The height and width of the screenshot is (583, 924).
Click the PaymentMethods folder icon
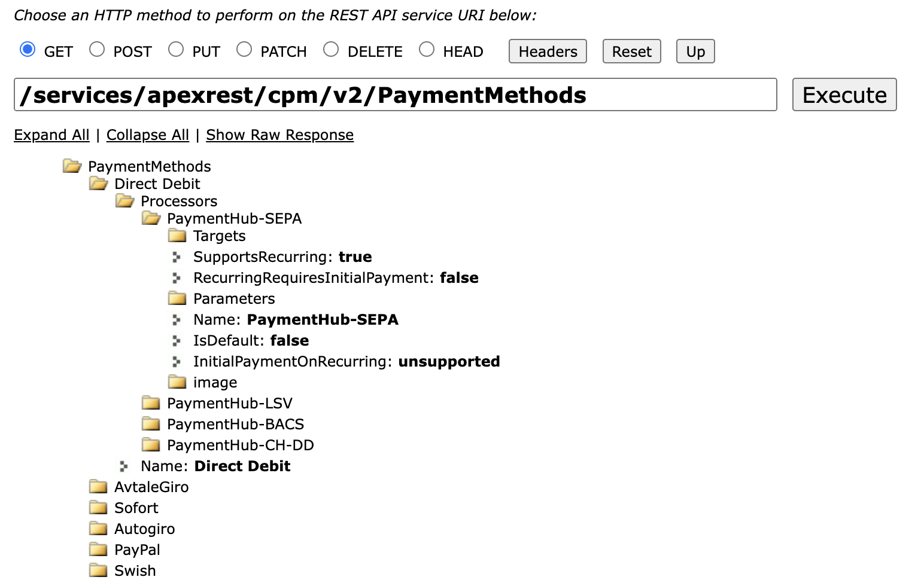(71, 166)
